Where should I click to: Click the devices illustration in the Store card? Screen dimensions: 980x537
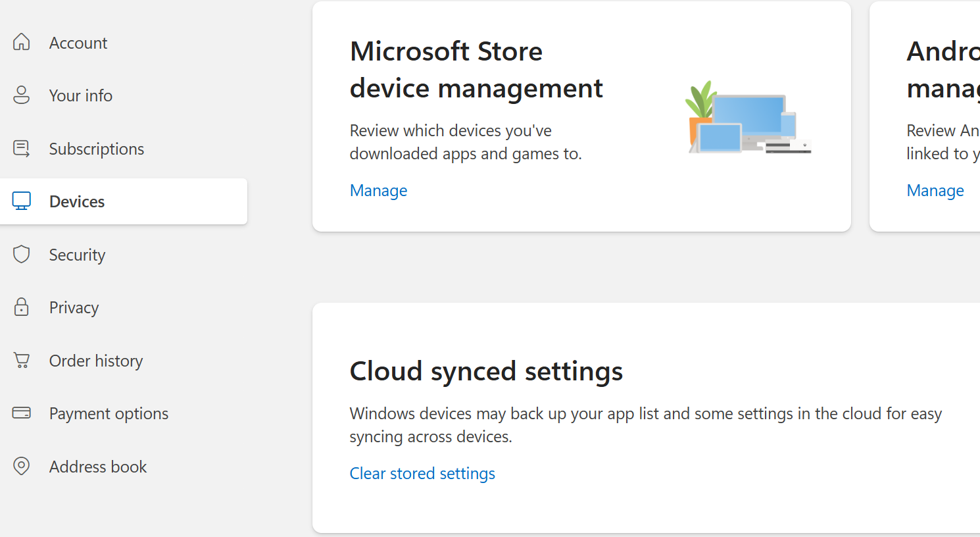748,118
